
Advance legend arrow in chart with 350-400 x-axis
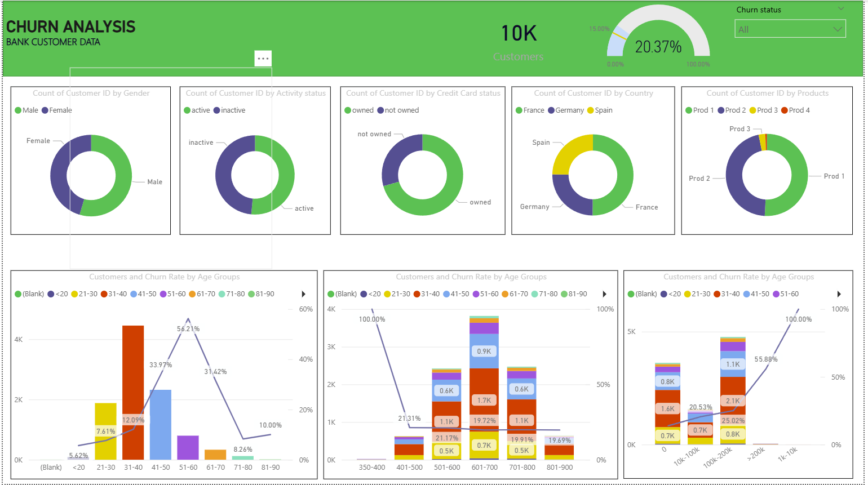604,294
